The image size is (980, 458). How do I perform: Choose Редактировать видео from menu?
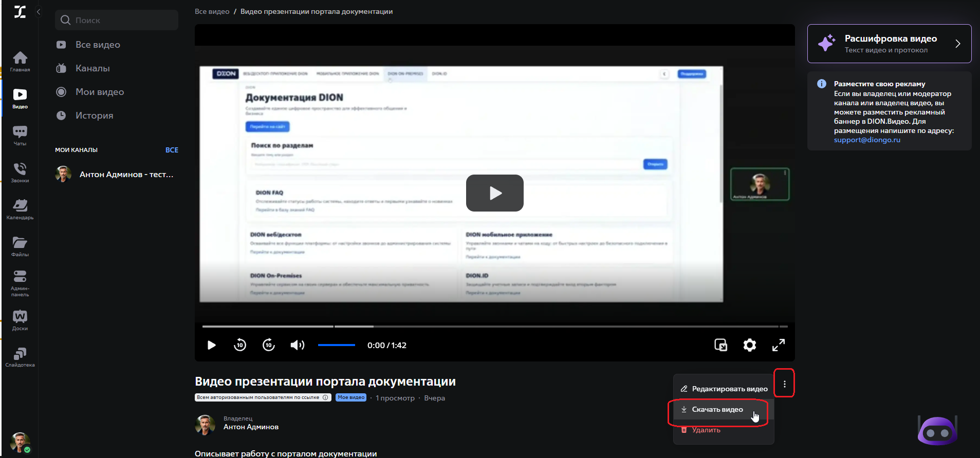724,389
